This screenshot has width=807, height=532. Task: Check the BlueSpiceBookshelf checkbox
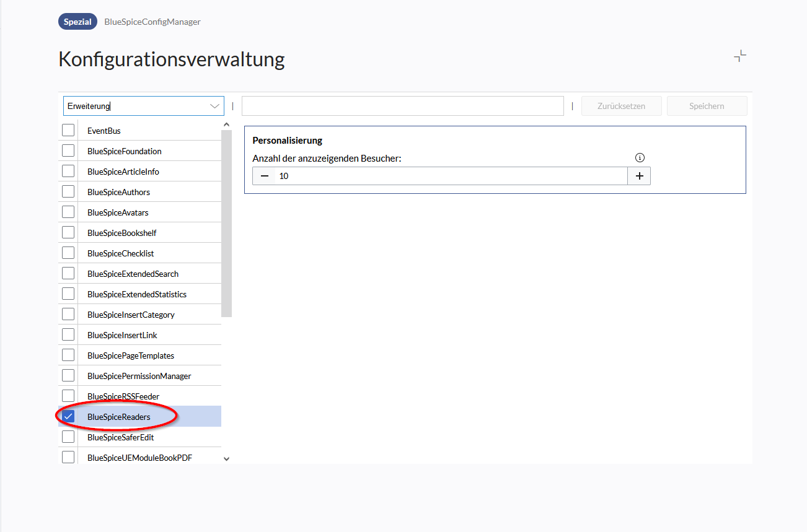(x=68, y=233)
